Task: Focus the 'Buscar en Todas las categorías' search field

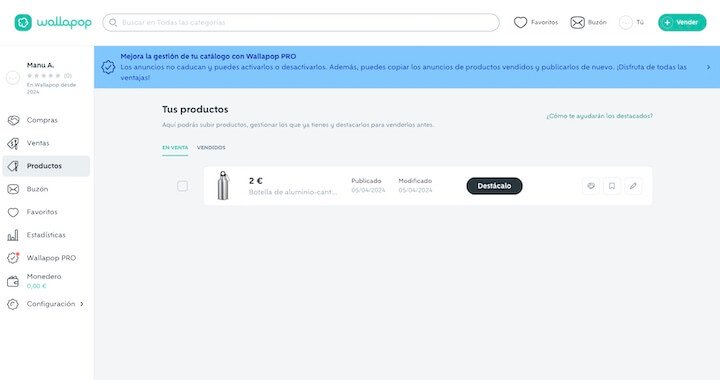Action: click(x=301, y=22)
